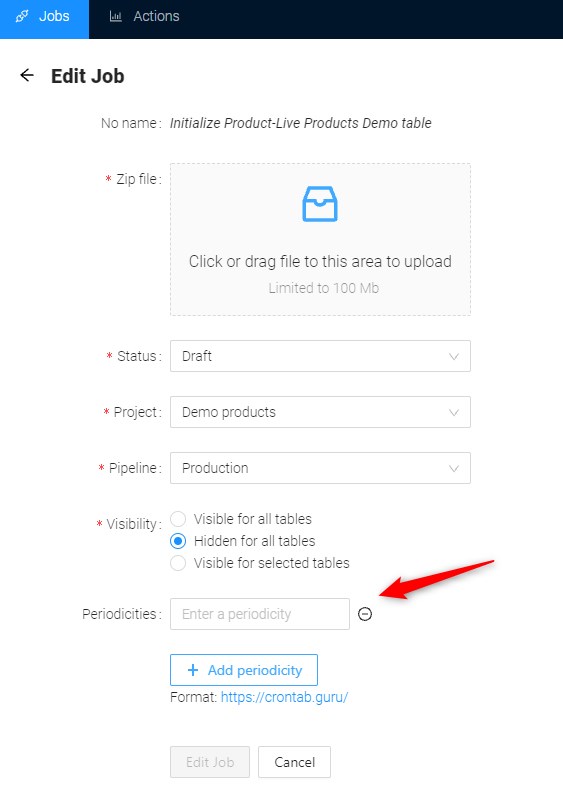Click the zip file upload drop area

tap(320, 240)
